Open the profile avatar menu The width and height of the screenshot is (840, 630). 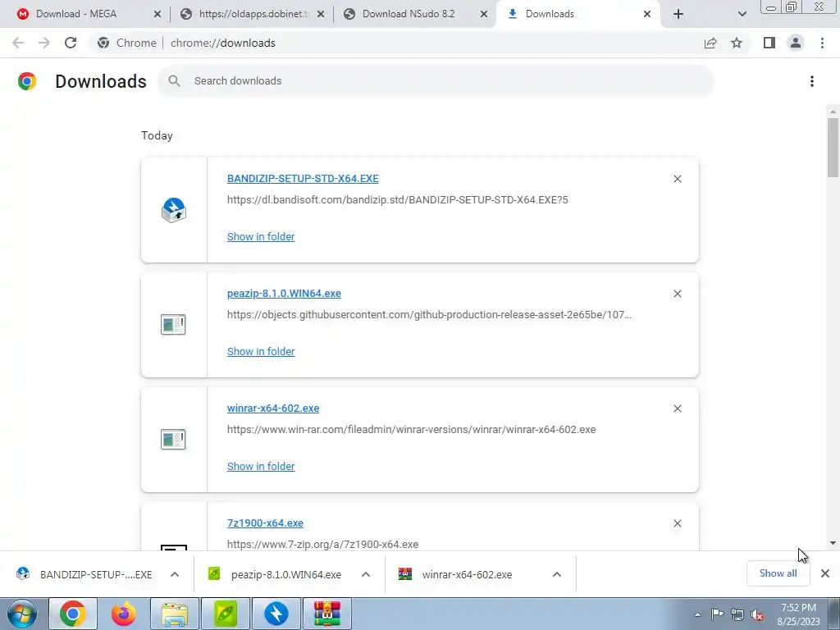(x=796, y=43)
